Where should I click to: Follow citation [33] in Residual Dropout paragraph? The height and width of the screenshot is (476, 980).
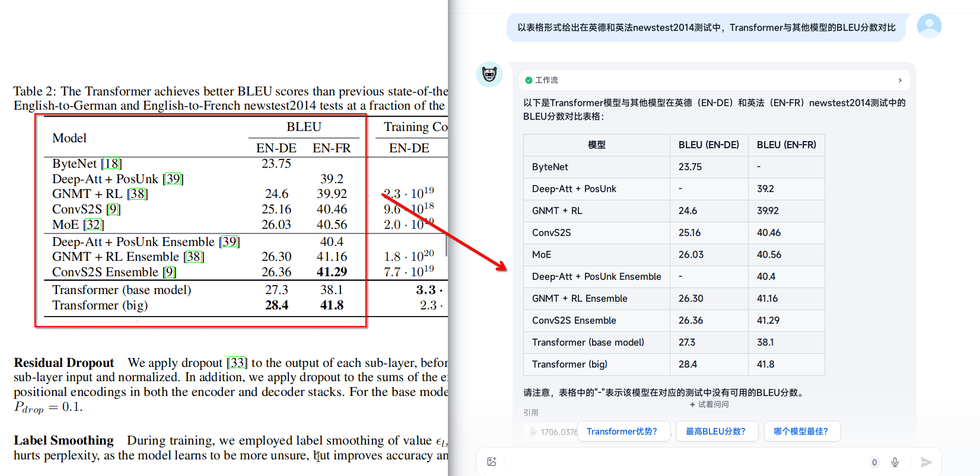[237, 363]
